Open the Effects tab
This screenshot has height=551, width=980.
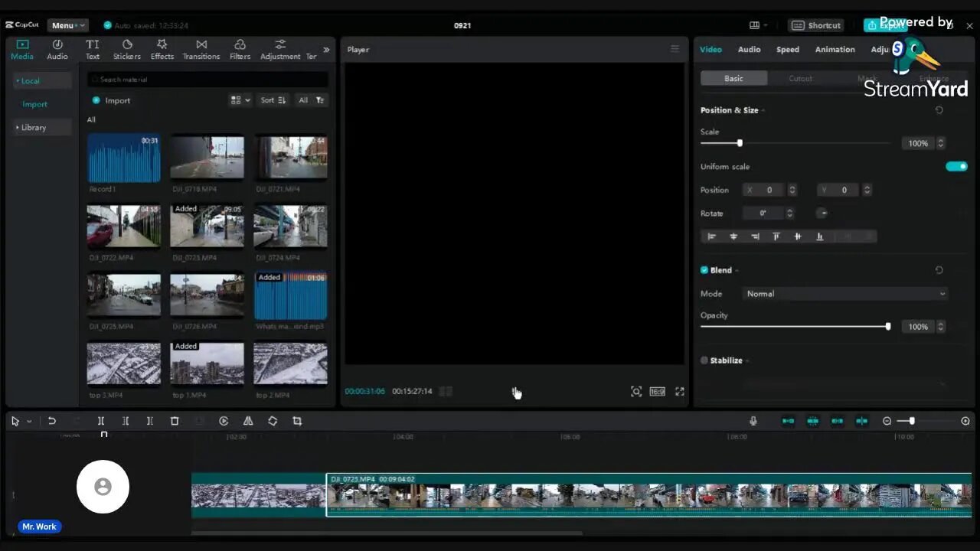(162, 50)
